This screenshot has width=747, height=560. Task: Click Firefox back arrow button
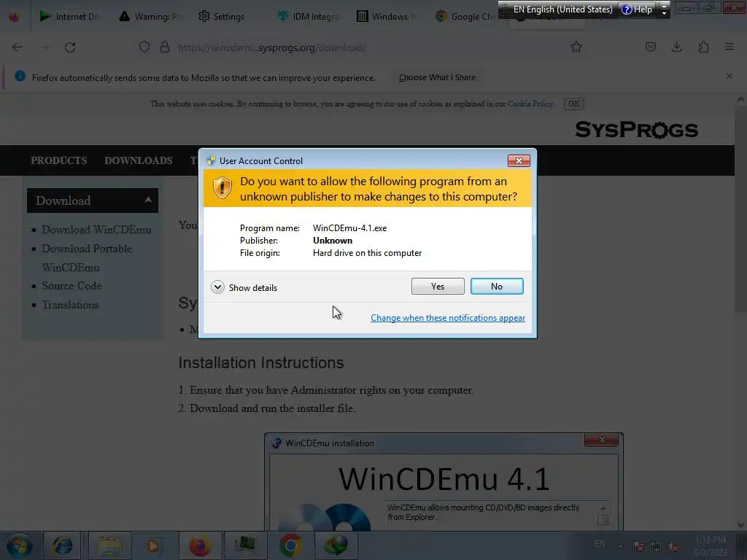pyautogui.click(x=18, y=47)
